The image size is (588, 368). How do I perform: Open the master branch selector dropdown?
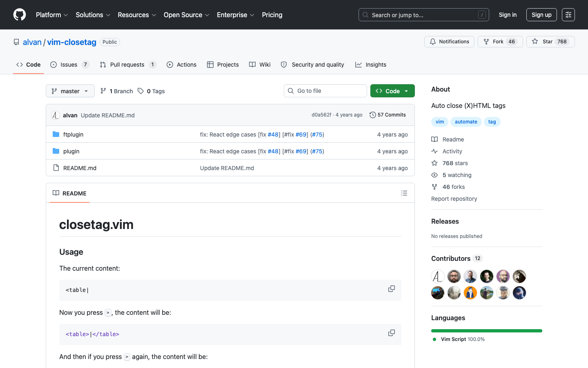70,91
